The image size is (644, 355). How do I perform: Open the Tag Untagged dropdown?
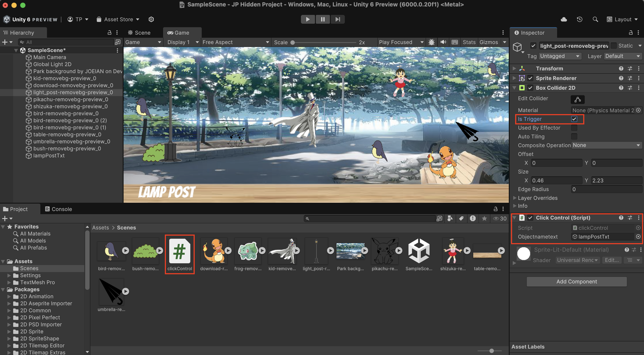coord(560,56)
